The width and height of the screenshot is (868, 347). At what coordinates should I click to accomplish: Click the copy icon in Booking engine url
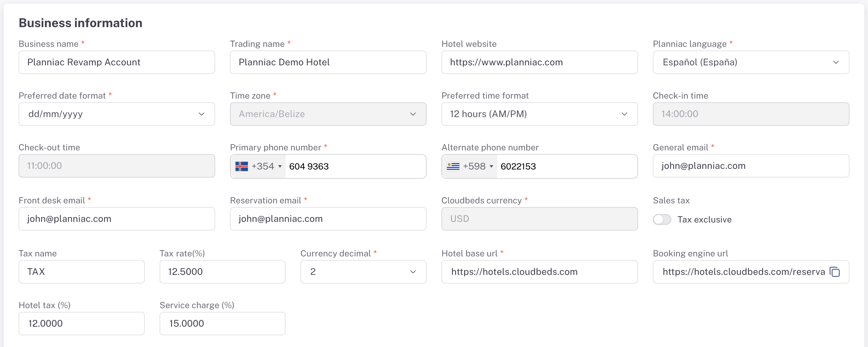coord(835,271)
